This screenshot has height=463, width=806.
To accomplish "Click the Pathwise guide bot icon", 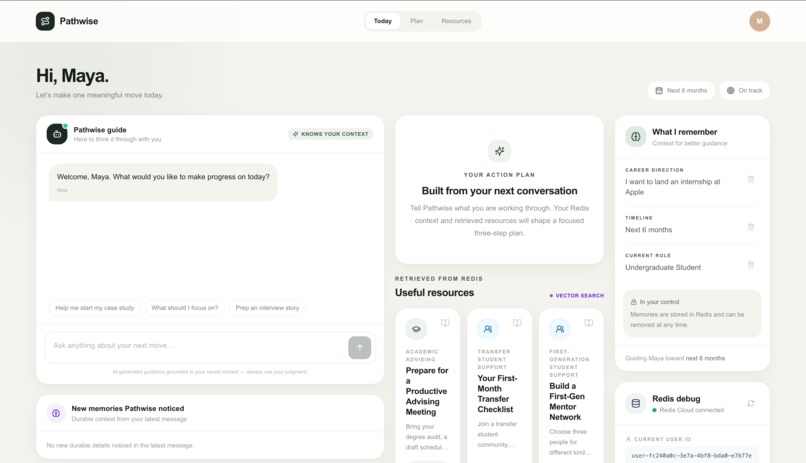I will tap(57, 134).
